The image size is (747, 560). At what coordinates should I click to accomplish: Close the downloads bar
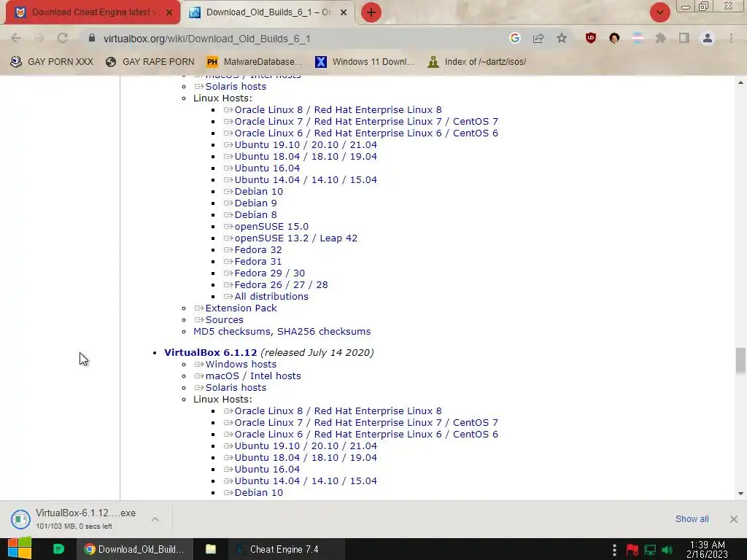(x=734, y=519)
